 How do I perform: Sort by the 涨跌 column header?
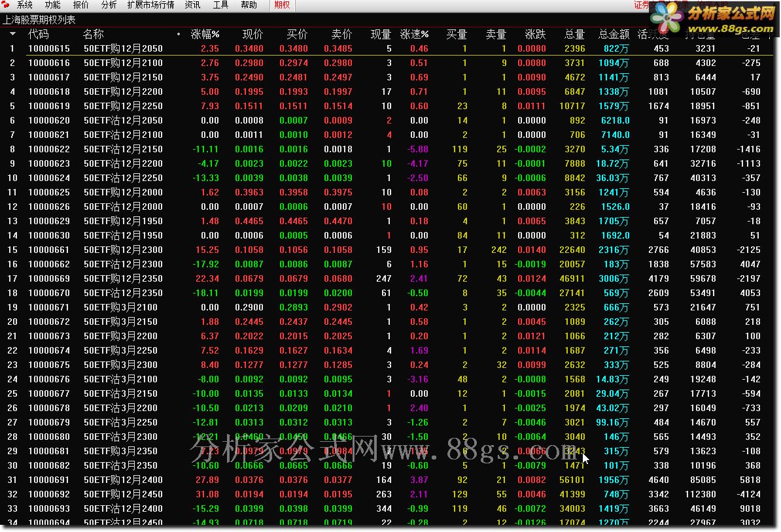tap(536, 34)
